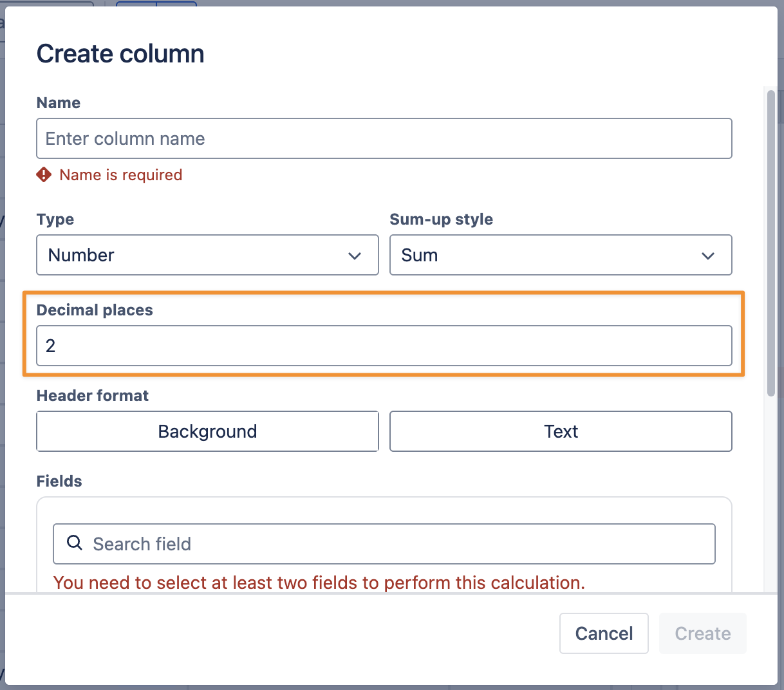
Task: Click the Header format label
Action: (92, 396)
